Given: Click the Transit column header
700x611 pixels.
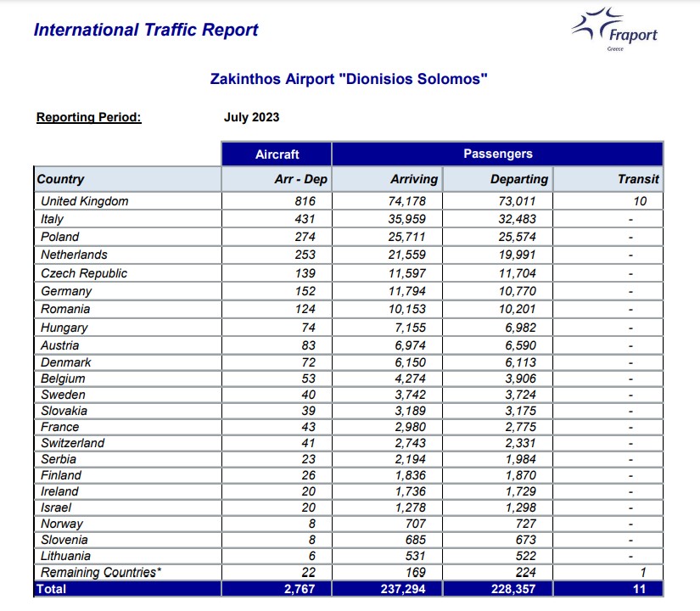Looking at the screenshot, I should coord(608,179).
